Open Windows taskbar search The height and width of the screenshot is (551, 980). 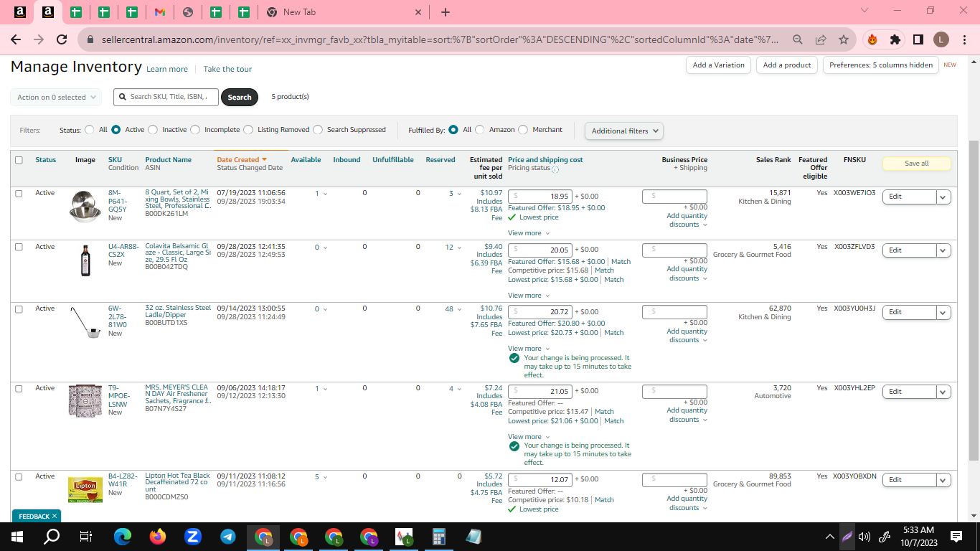pos(52,536)
